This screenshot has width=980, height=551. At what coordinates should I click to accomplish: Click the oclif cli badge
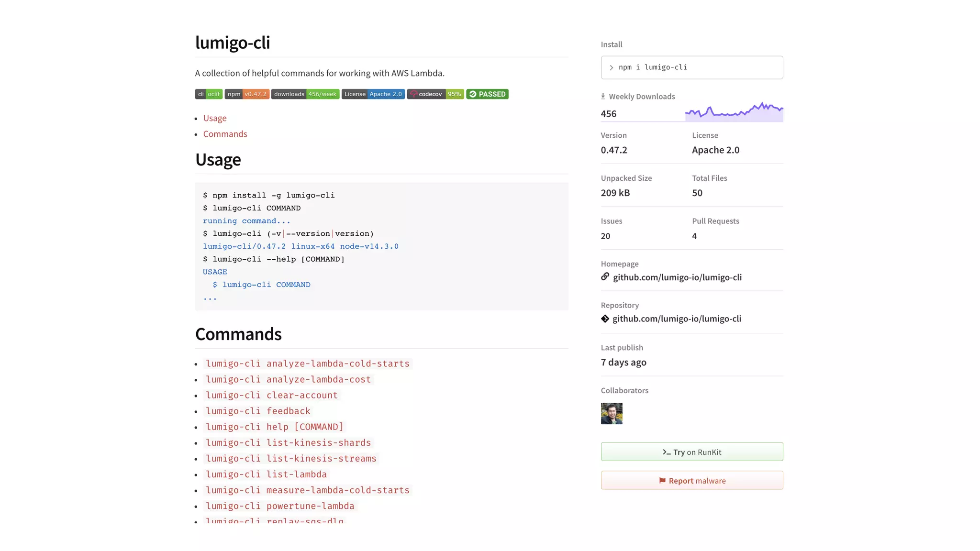(x=209, y=94)
